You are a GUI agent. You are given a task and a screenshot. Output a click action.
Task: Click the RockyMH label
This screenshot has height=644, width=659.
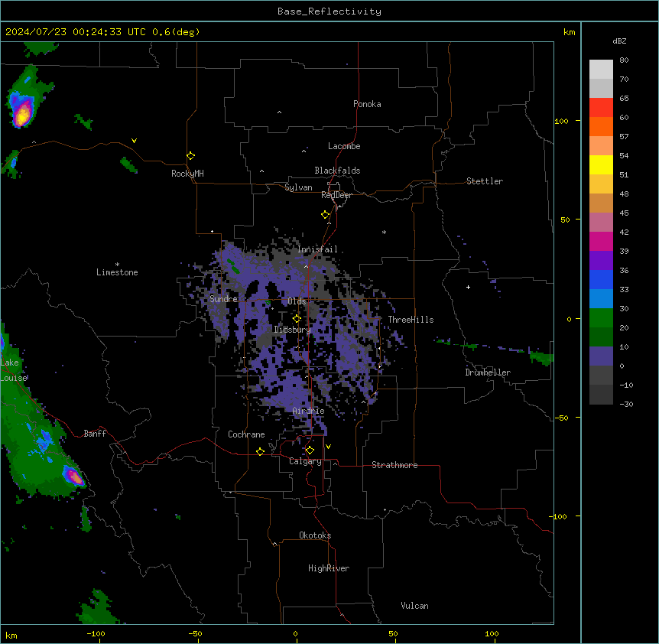coord(187,174)
